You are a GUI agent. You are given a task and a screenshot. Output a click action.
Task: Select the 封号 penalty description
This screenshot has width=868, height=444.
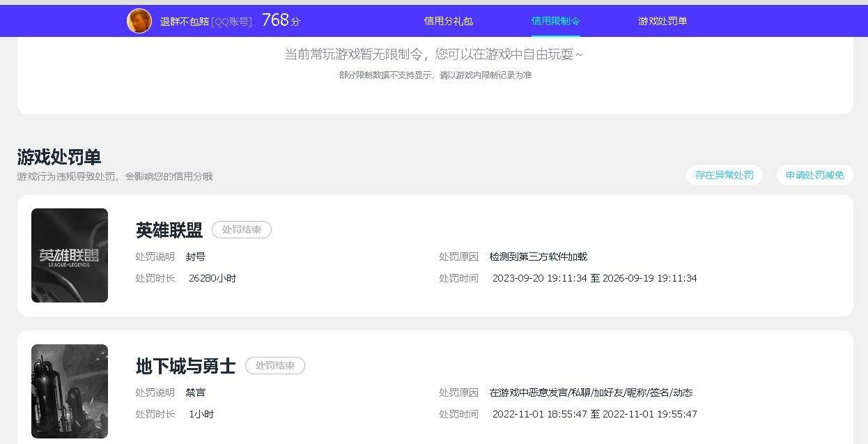[x=196, y=257]
